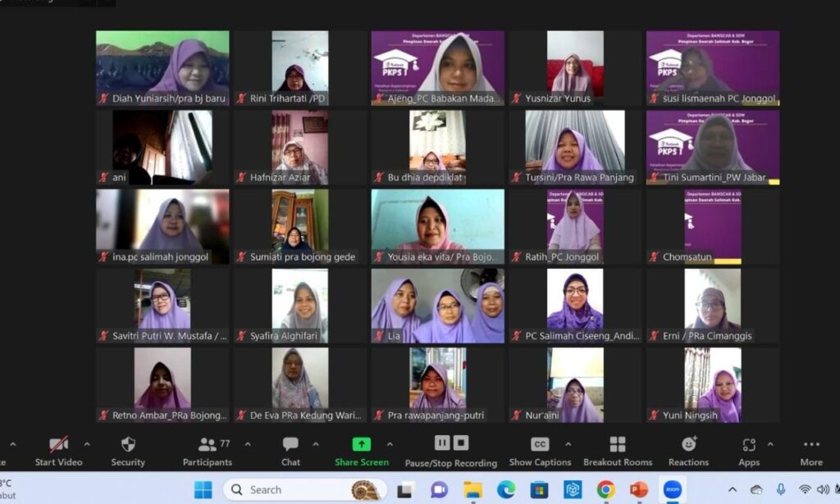Select the Lia video tile

click(x=437, y=305)
